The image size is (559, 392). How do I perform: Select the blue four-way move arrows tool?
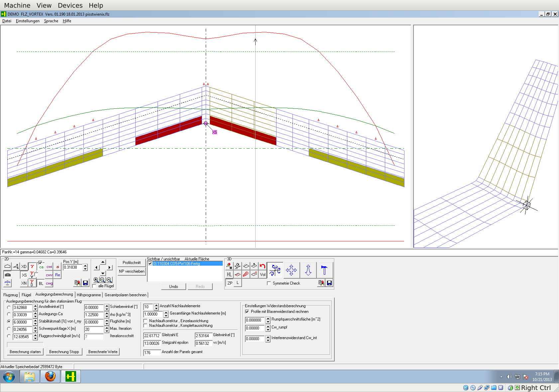(x=291, y=270)
